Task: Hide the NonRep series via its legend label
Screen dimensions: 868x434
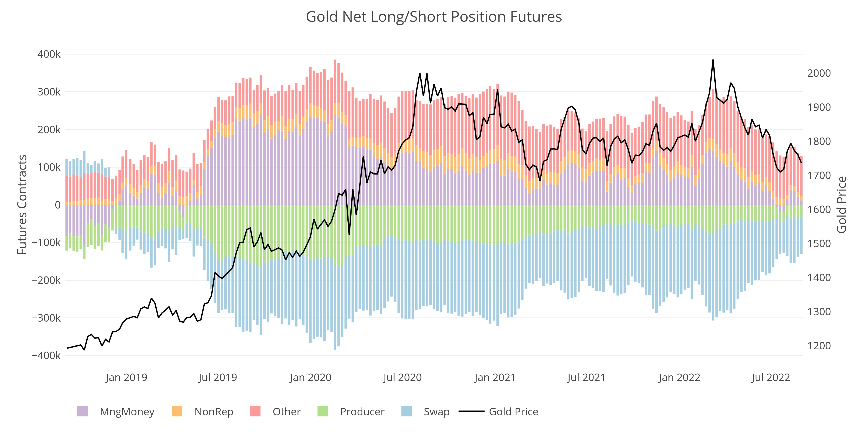Action: click(x=214, y=412)
